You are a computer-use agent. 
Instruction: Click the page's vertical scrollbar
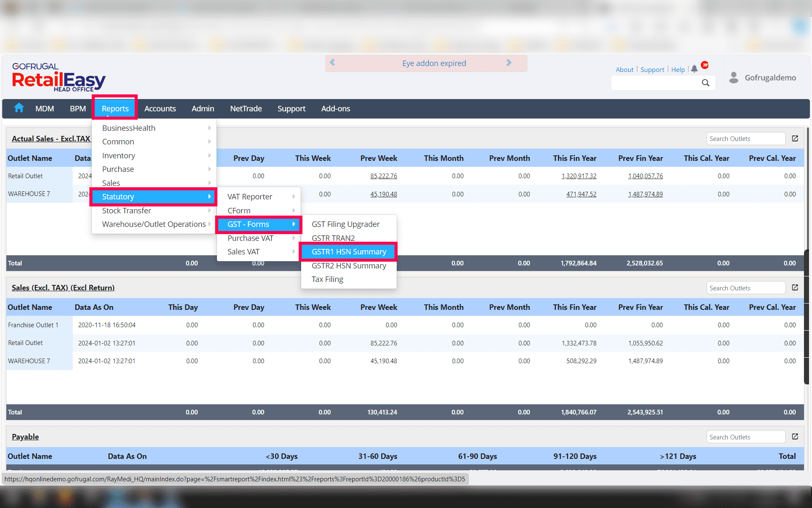pyautogui.click(x=807, y=296)
